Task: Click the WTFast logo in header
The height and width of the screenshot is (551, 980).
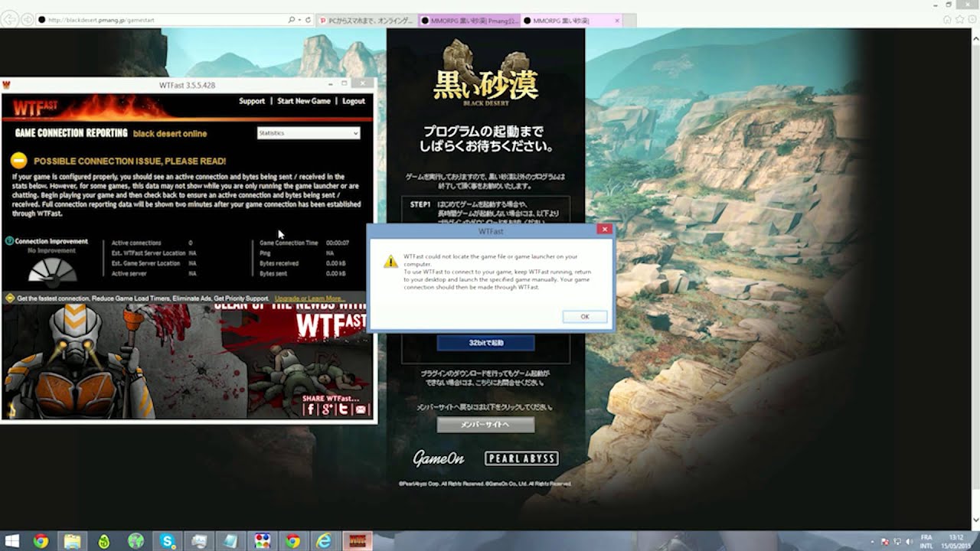Action: point(34,109)
